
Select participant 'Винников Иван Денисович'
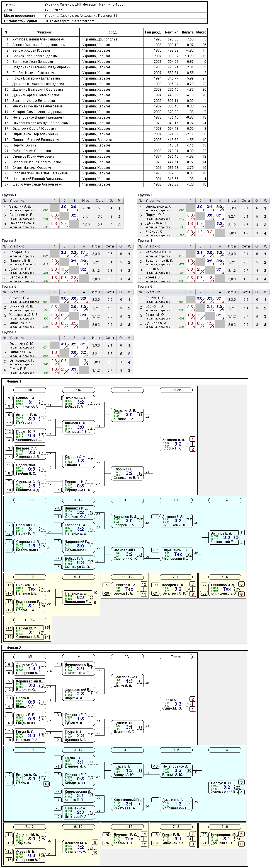pos(33,61)
